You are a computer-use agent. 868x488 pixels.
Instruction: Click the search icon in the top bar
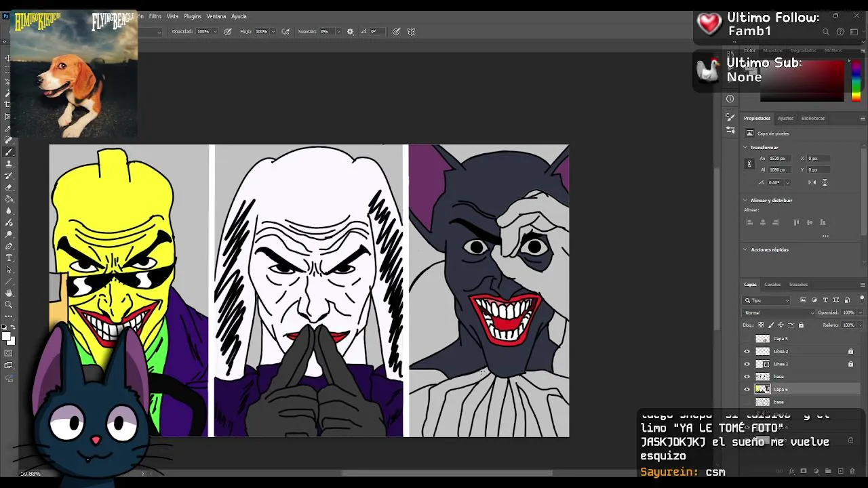pos(826,31)
